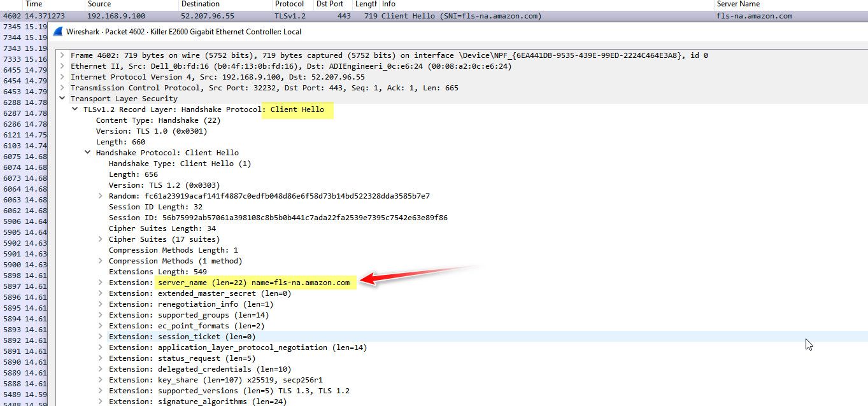Select the Length: 660 row
The image size is (868, 406).
pyautogui.click(x=121, y=142)
